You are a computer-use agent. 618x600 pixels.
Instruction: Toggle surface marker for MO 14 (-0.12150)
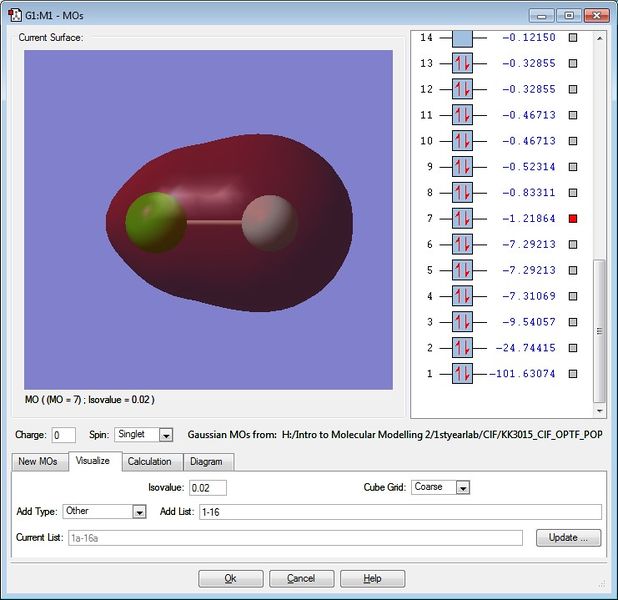tap(573, 37)
